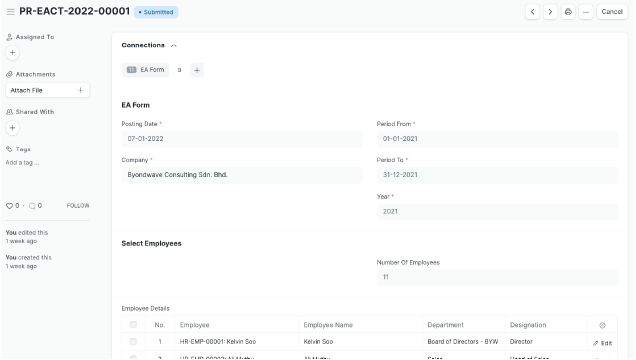Image resolution: width=636 pixels, height=360 pixels.
Task: Click FOLLOW link in sidebar
Action: (78, 206)
